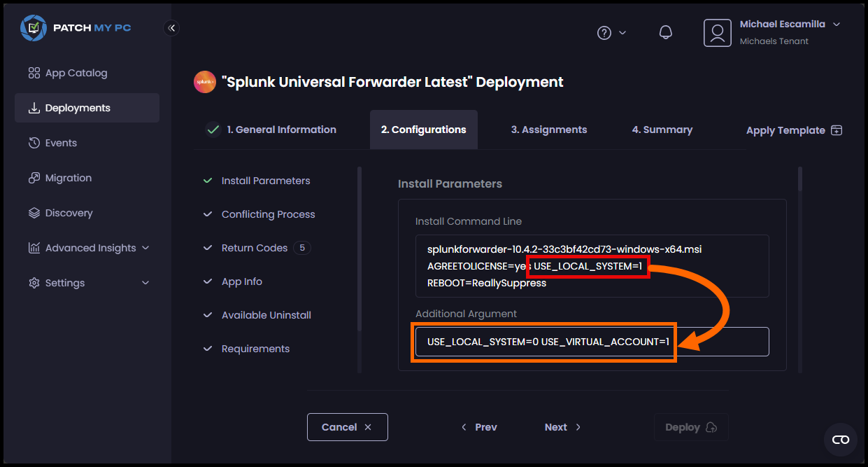Image resolution: width=868 pixels, height=467 pixels.
Task: Open the chat widget bubble
Action: pos(841,440)
